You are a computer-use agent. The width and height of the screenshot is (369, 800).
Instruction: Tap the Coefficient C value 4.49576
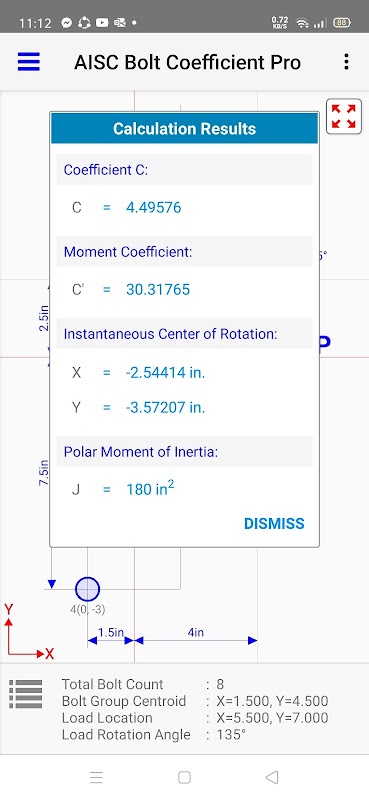click(x=154, y=208)
